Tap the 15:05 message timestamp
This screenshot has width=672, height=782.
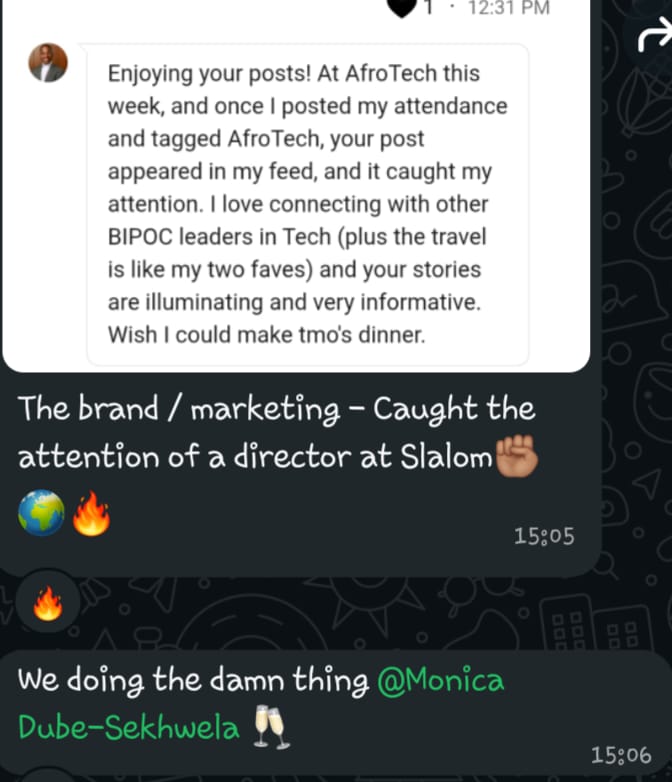click(x=544, y=537)
